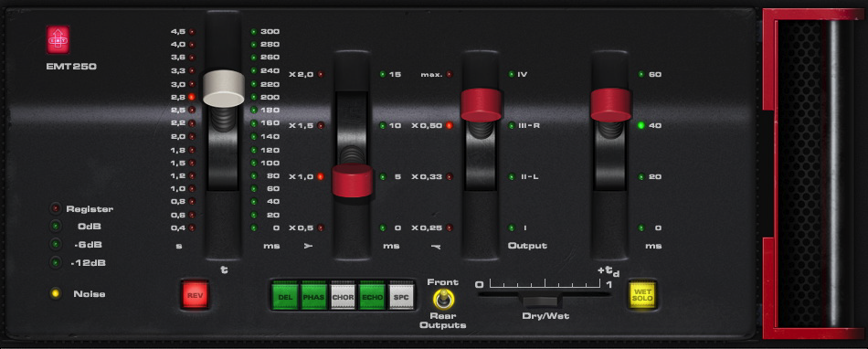Click the 15 ms green LED
Viewport: 868px width, 349px height.
pyautogui.click(x=383, y=74)
